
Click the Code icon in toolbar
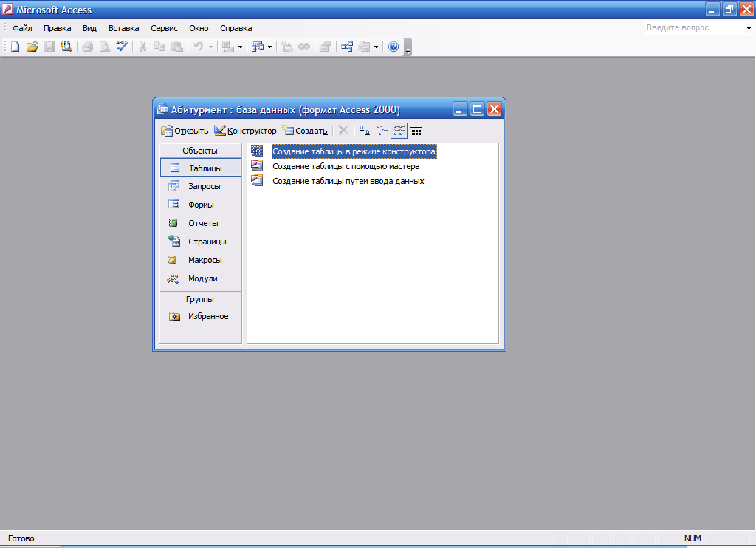point(287,47)
